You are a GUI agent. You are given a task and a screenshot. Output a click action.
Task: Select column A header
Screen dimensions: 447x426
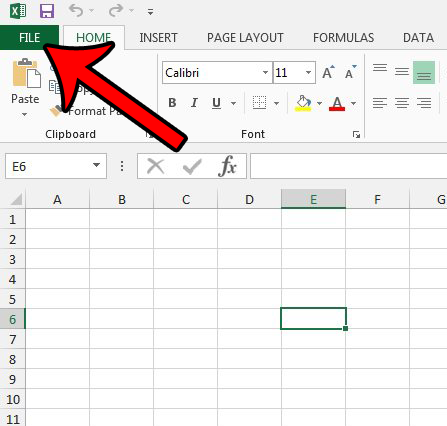(x=57, y=199)
